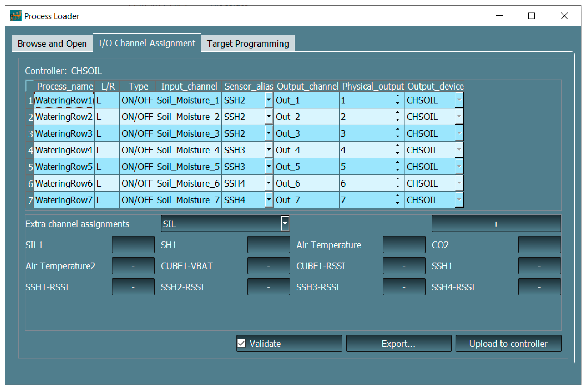Remove the SIL1 extra channel
This screenshot has height=388, width=588.
pos(133,245)
